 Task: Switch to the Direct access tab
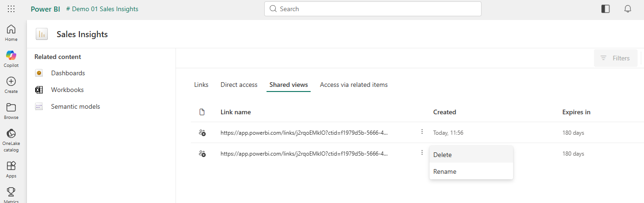point(239,85)
